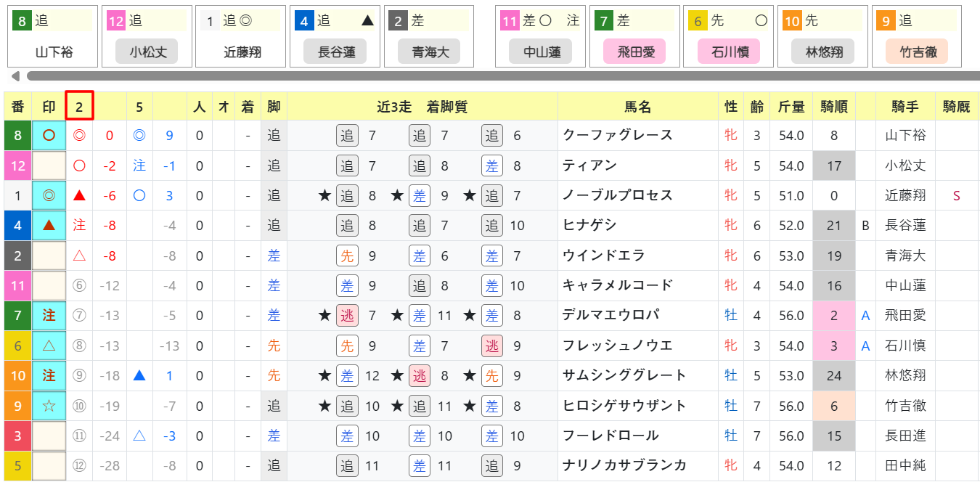Click first ★ star in ヒロシゲサウザント row

(325, 405)
